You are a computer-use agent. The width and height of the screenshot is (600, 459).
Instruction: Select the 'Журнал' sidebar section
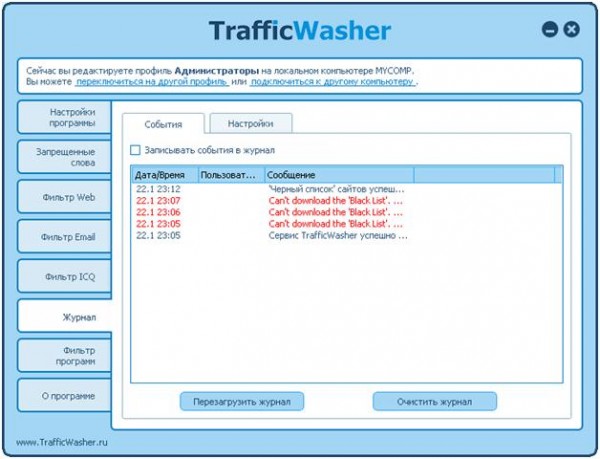tap(65, 317)
